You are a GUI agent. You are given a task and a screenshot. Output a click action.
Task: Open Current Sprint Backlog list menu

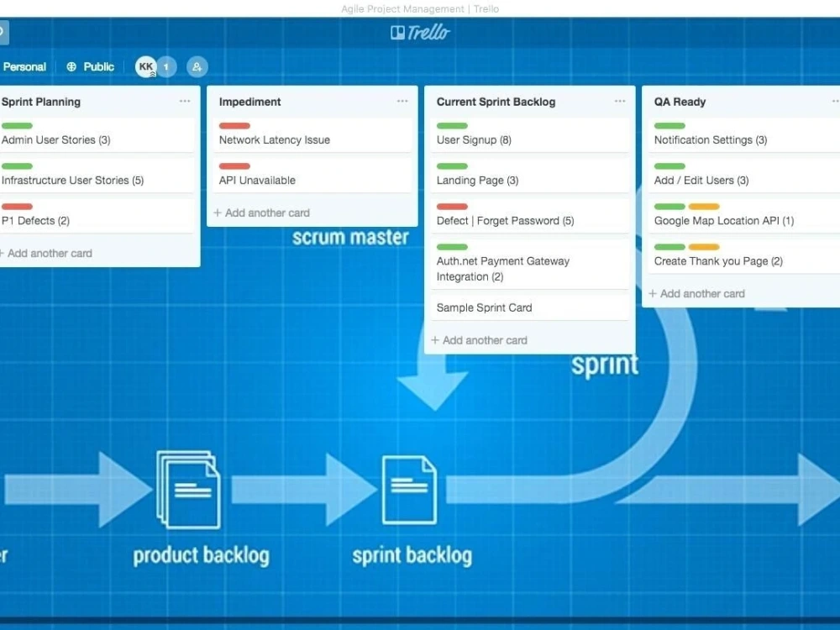620,101
